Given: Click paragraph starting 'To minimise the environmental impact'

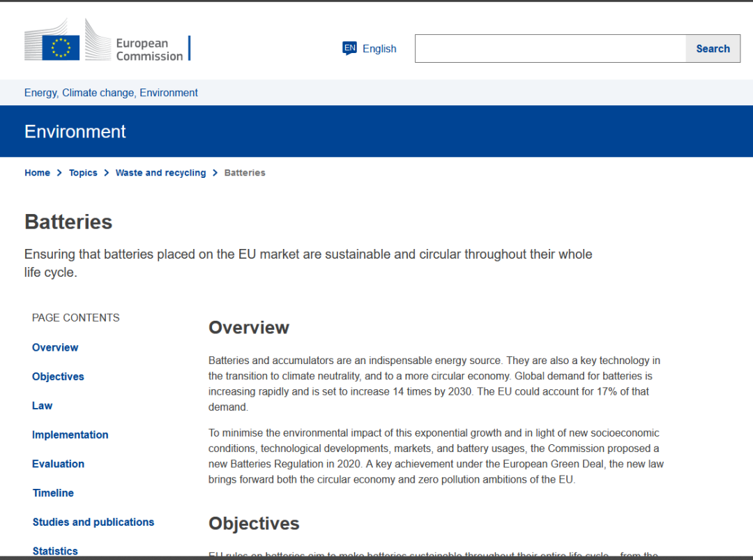Looking at the screenshot, I should point(436,456).
